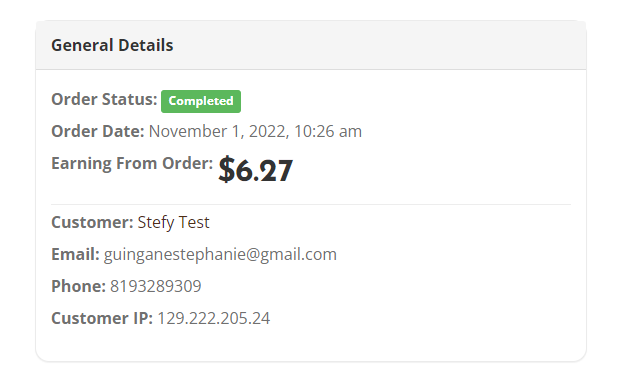Click the gmail.com part of the email
This screenshot has height=375, width=624.
[298, 255]
